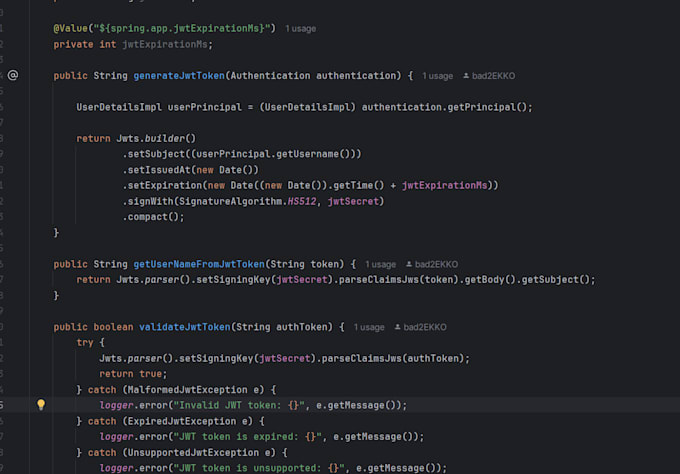Open the 1 usage hint after validateJwtToken signature
The image size is (680, 474).
pyautogui.click(x=369, y=327)
